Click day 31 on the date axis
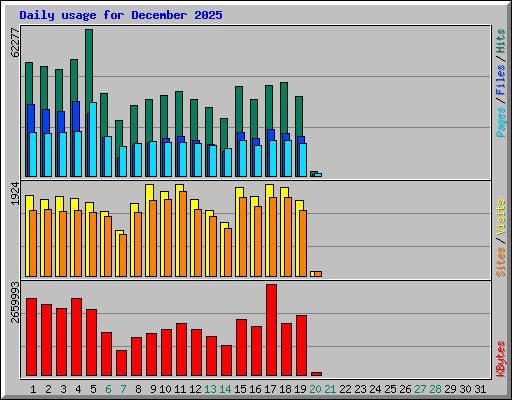 click(x=480, y=389)
